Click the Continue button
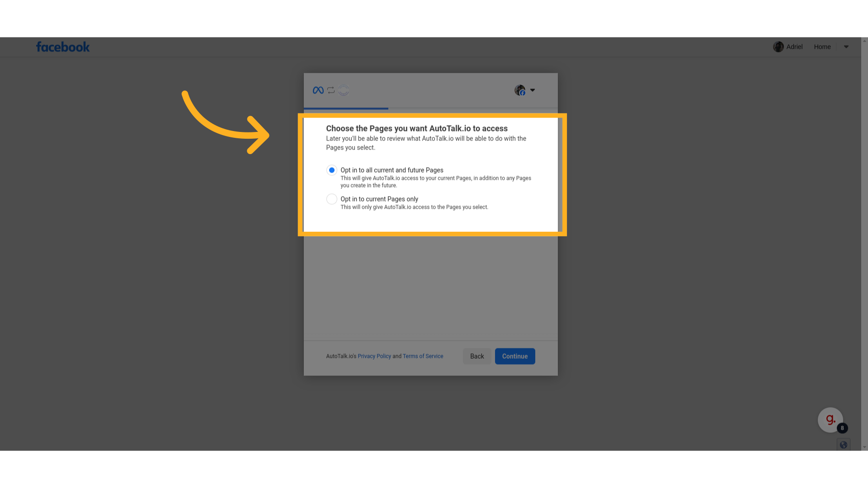Screen dimensions: 868x488 (x=515, y=357)
